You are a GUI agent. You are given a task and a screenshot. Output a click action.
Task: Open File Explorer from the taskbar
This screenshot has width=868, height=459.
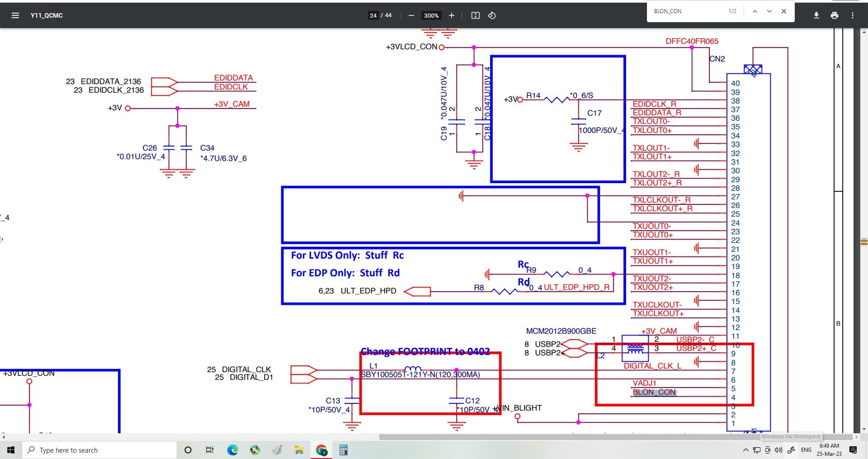click(299, 450)
